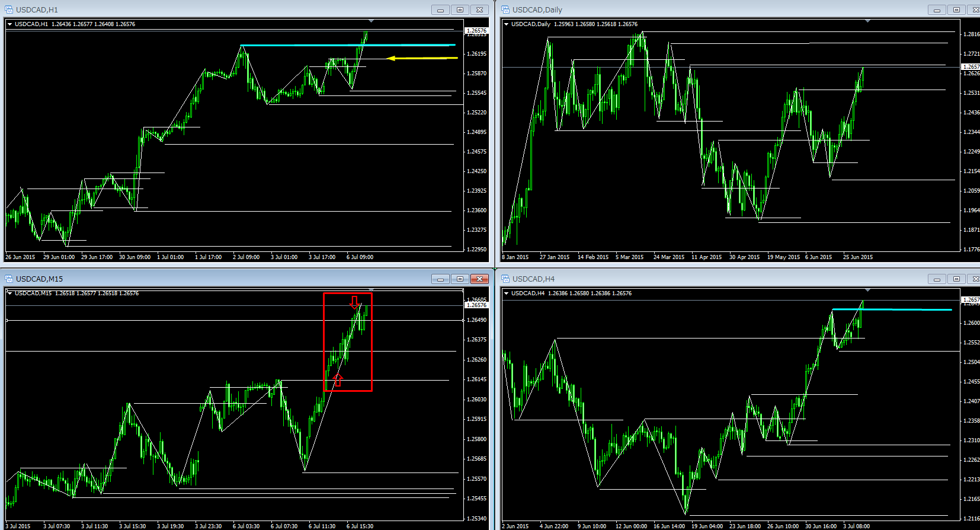Click the USDCAD,Daily window title icon
Image resolution: width=980 pixels, height=530 pixels.
coord(505,9)
